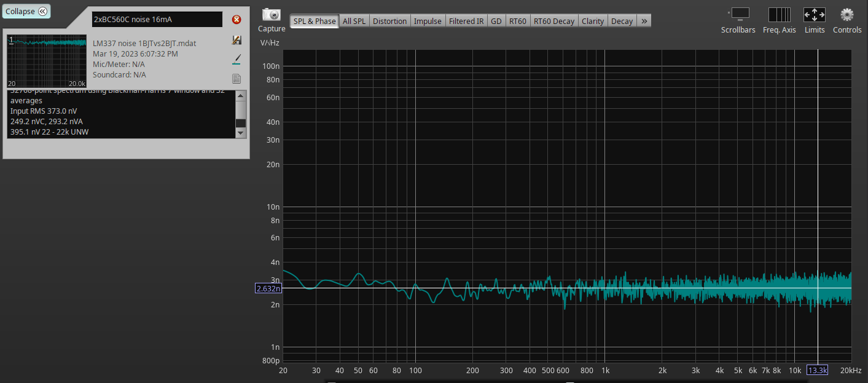
Task: Click the notes scrollbar thumb
Action: pos(241,123)
